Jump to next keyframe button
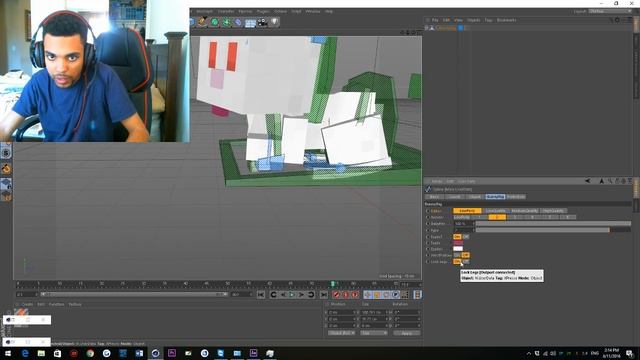This screenshot has width=640, height=360. coord(311,295)
